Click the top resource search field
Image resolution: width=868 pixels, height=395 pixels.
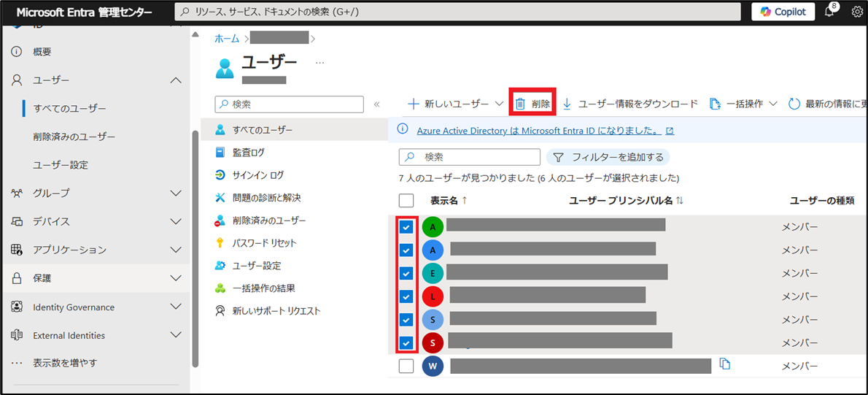(457, 12)
